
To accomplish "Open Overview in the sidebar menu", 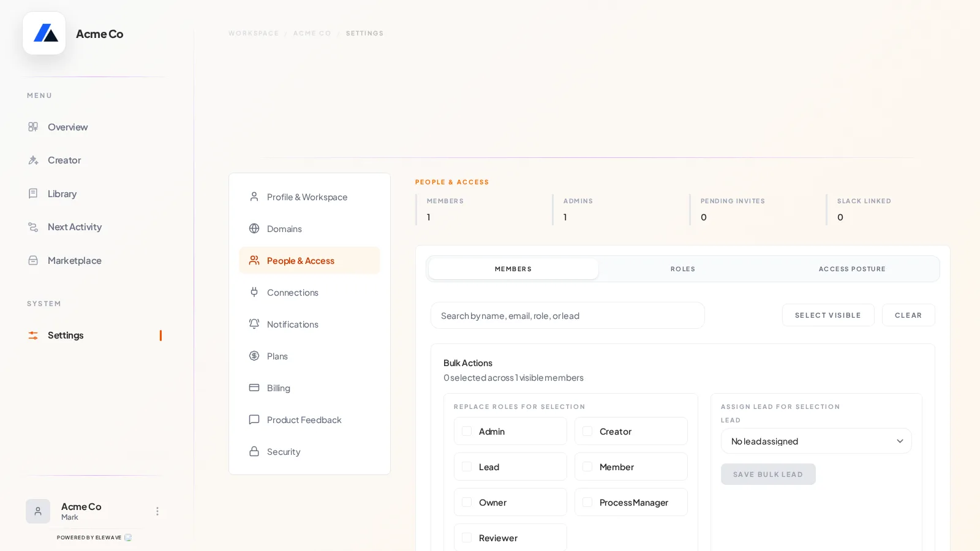I will [x=95, y=127].
